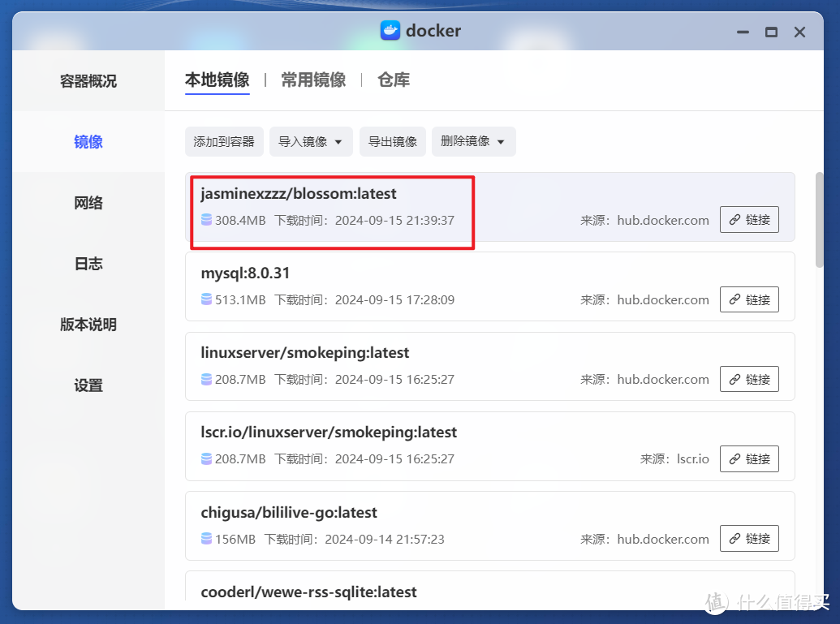This screenshot has height=624, width=840.
Task: Expand the 导入镜像 dropdown arrow
Action: click(338, 141)
